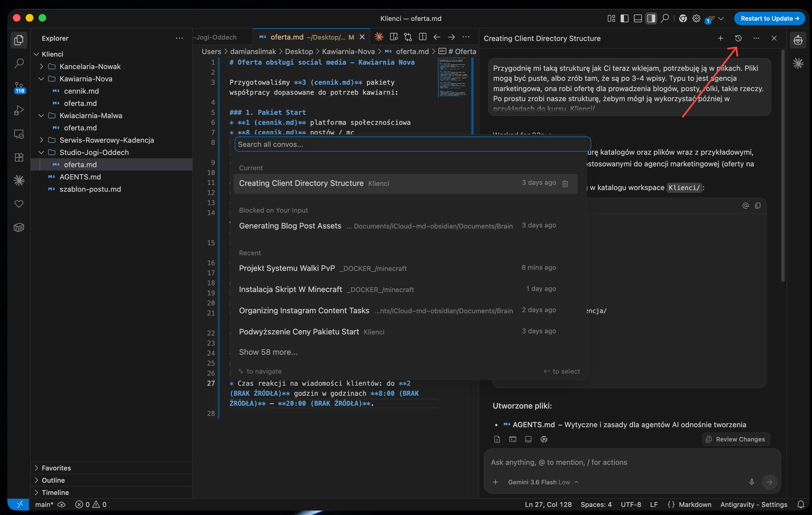The image size is (812, 515).
Task: Toggle the primary side bar visibility
Action: [624, 19]
